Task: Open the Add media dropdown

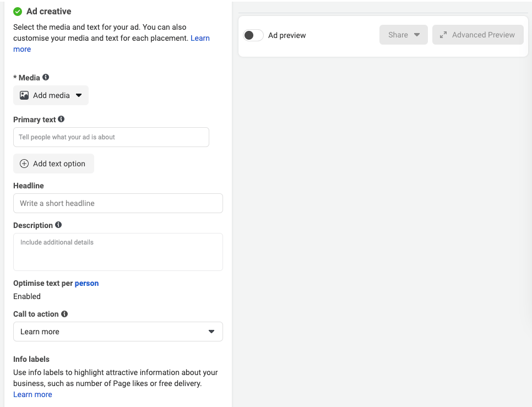Action: (x=51, y=95)
